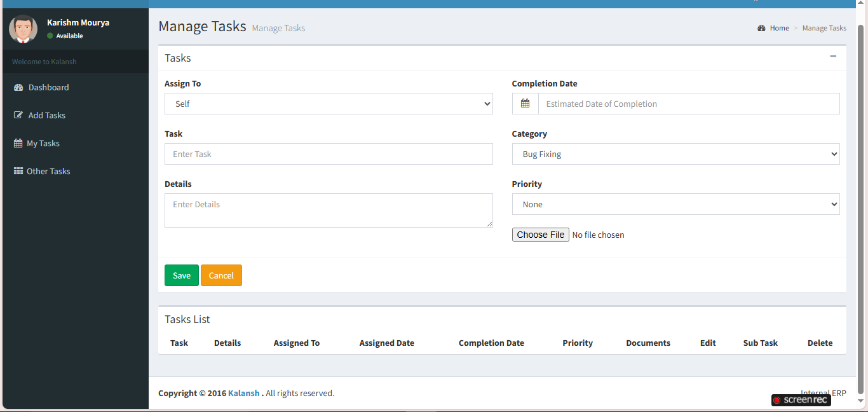Click the Edit column header
The image size is (868, 412).
pyautogui.click(x=708, y=343)
